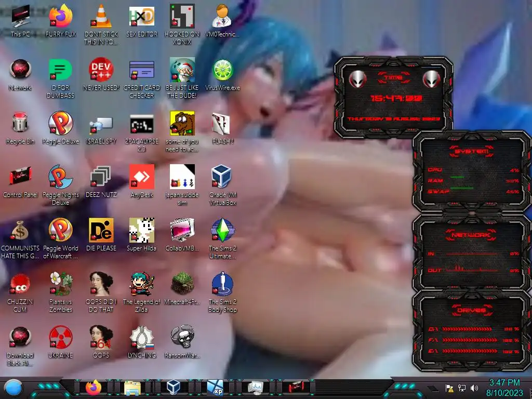532x399 pixels.
Task: Click the flag notification tray icon
Action: point(449,388)
